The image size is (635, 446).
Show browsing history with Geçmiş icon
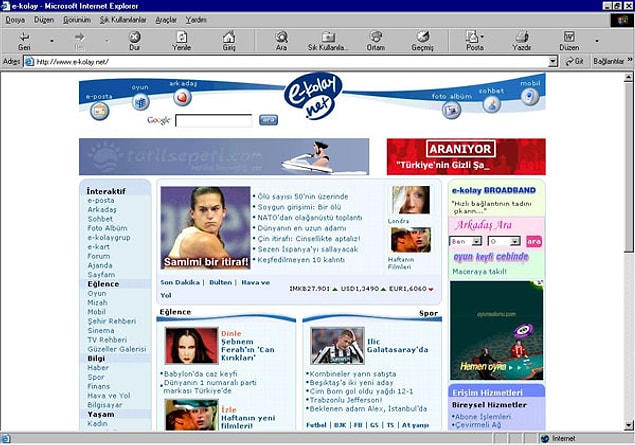422,41
